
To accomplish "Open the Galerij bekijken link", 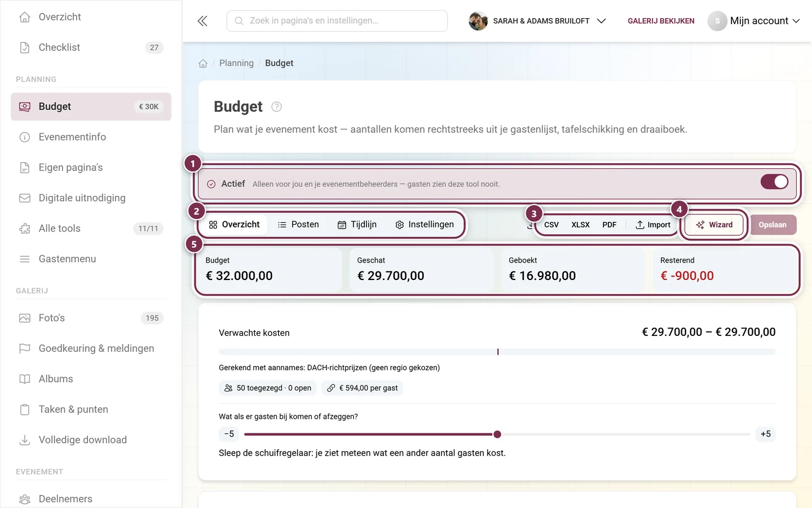I will click(x=661, y=21).
